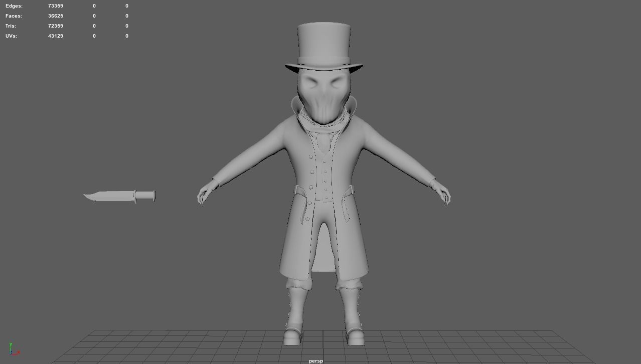Click the Edges count 73359
The image size is (641, 364).
pyautogui.click(x=55, y=6)
